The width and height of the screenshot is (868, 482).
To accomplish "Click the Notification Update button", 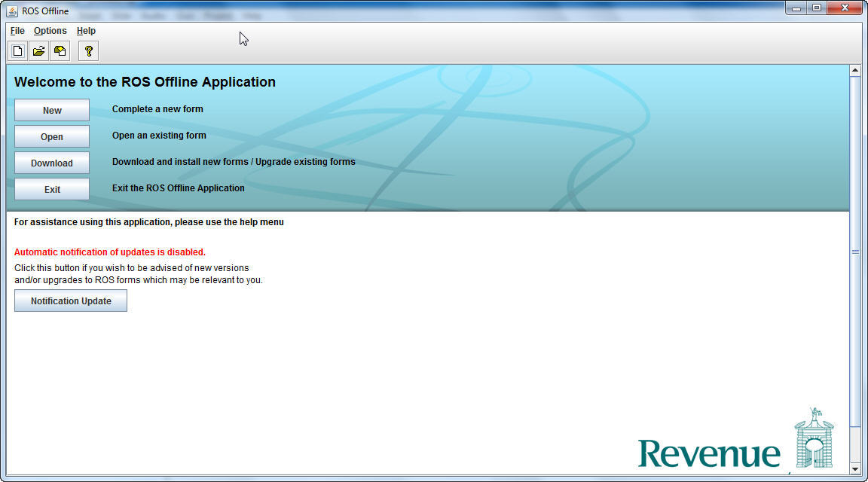I will 71,301.
